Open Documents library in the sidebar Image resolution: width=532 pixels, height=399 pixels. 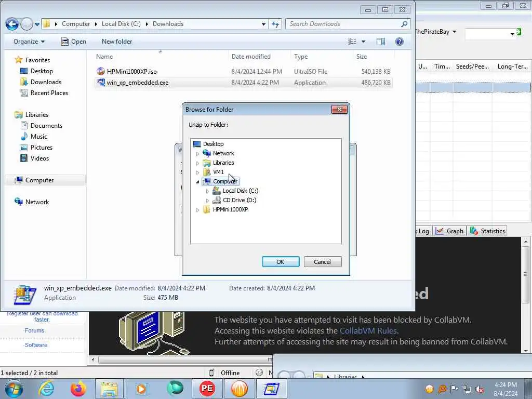click(46, 126)
